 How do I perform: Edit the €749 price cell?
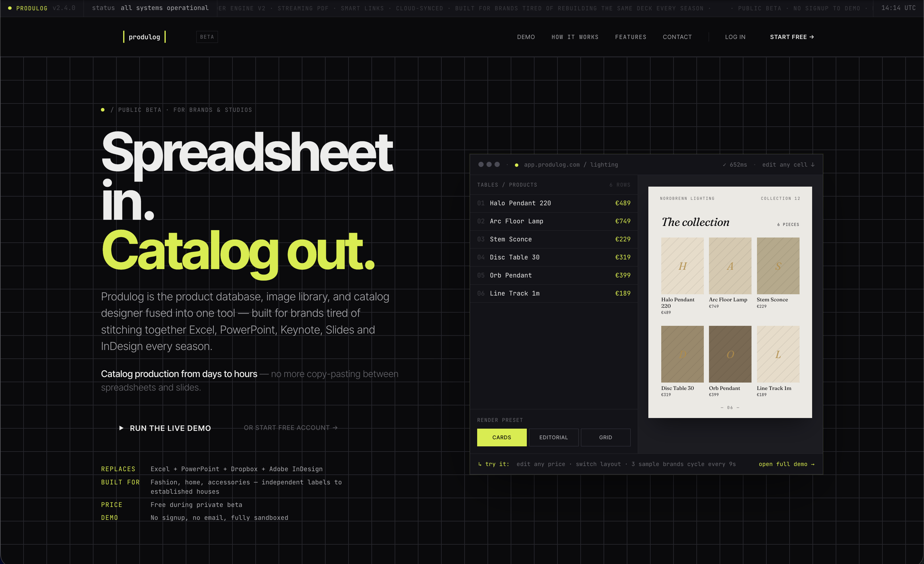click(x=623, y=221)
